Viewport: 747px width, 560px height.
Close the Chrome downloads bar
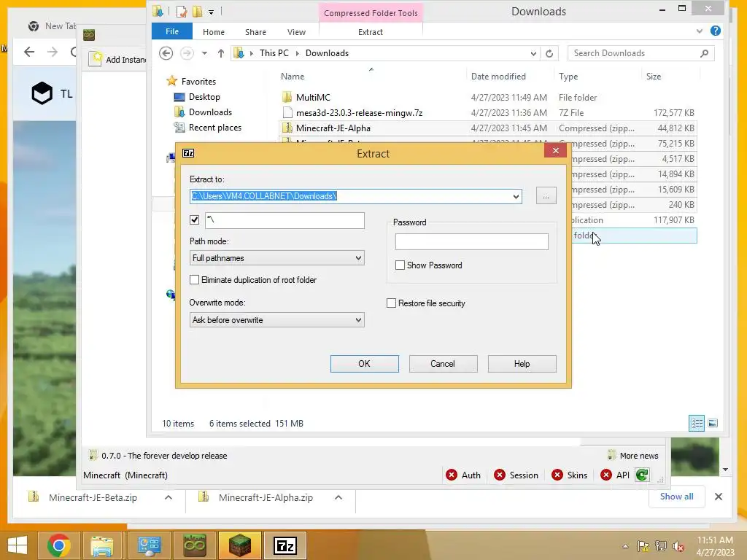coord(719,497)
